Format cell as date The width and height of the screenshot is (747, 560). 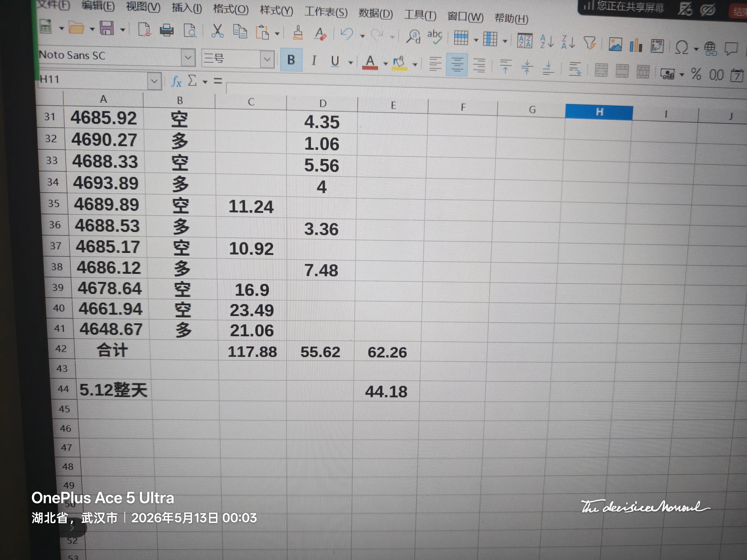click(737, 75)
